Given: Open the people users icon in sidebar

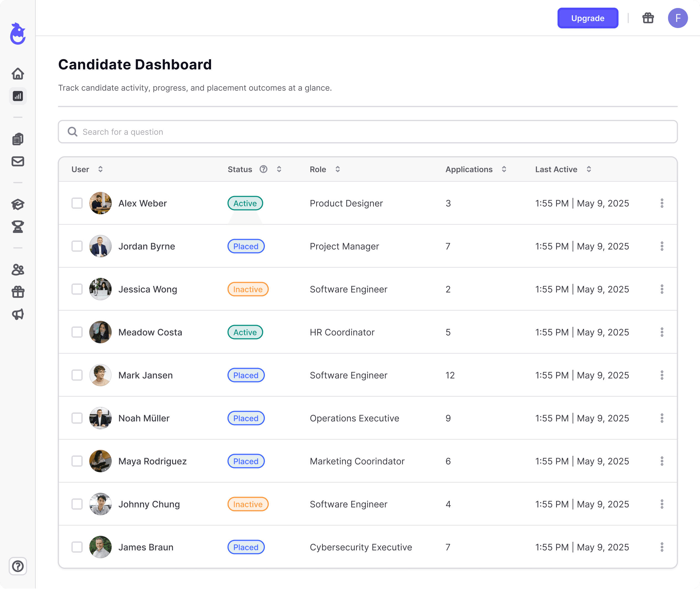Looking at the screenshot, I should [x=18, y=270].
